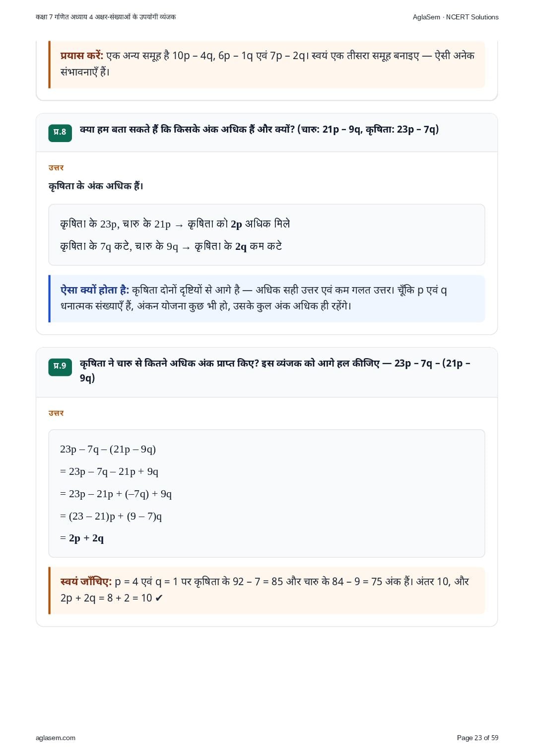Click the line कृषिता के अंक अधिक हैं
This screenshot has height=756, width=534.
coord(96,186)
